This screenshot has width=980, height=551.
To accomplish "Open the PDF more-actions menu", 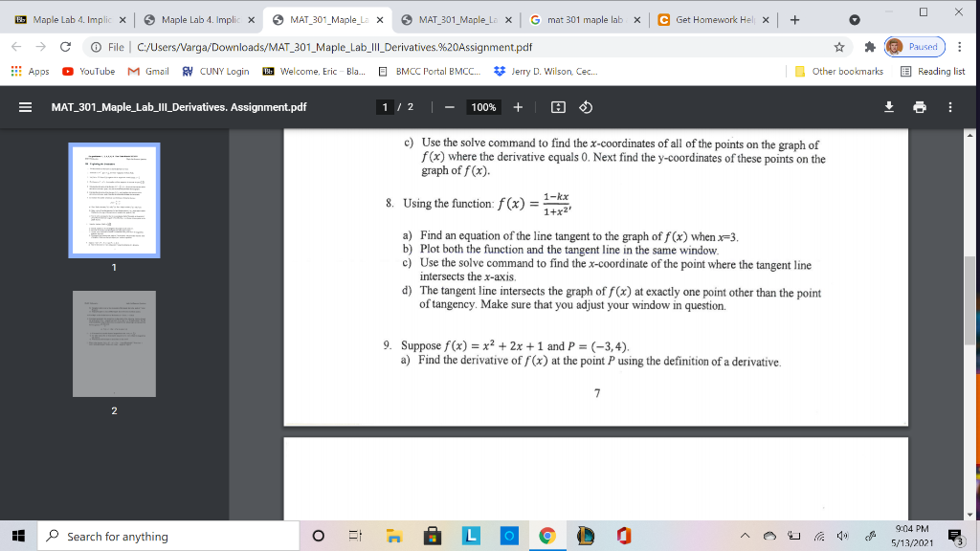I will [x=950, y=107].
